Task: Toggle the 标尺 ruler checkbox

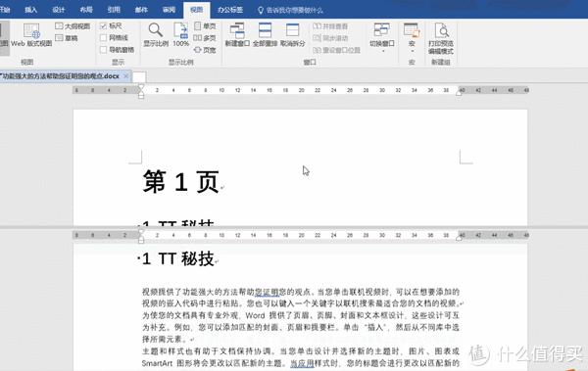Action: tap(104, 25)
